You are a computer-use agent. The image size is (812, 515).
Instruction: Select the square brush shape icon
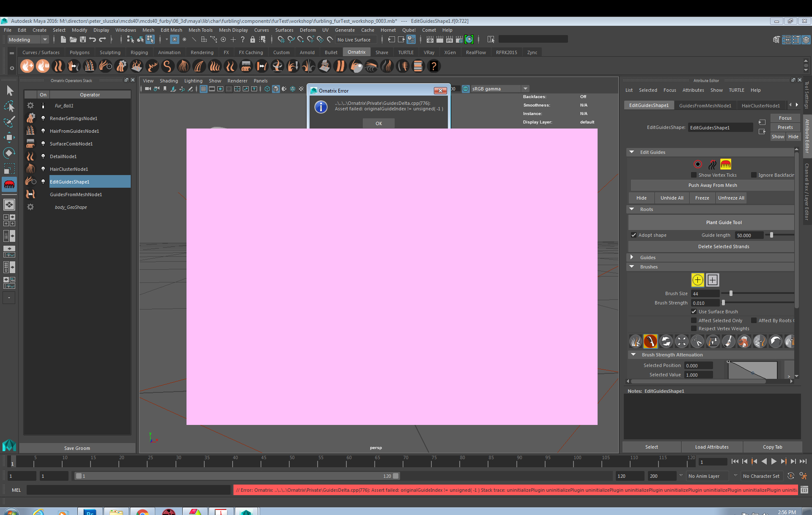click(x=712, y=280)
